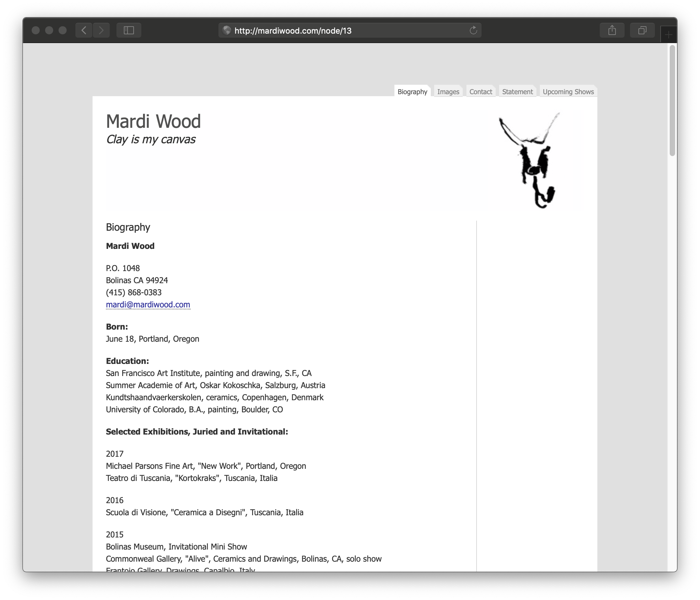Click the address bar URL field
The width and height of the screenshot is (700, 600).
[x=350, y=30]
